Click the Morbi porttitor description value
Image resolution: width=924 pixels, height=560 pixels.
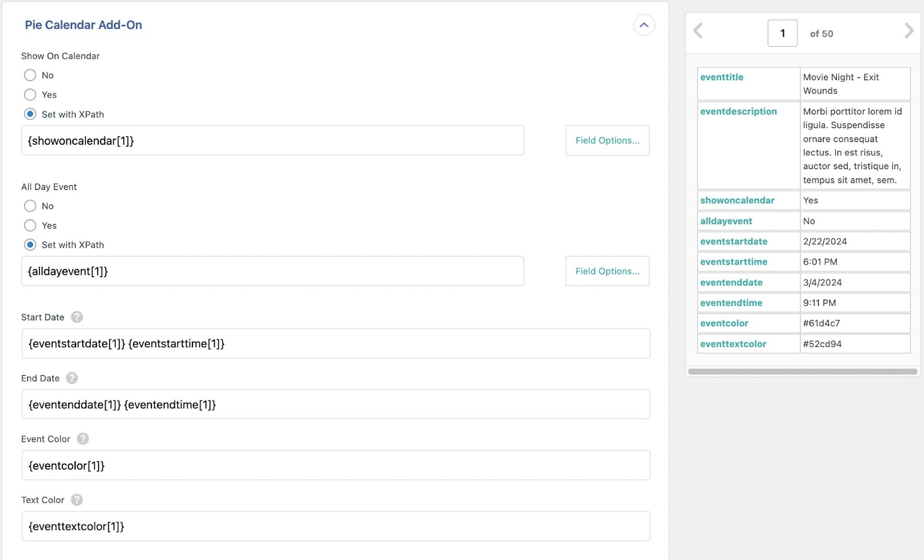[852, 145]
